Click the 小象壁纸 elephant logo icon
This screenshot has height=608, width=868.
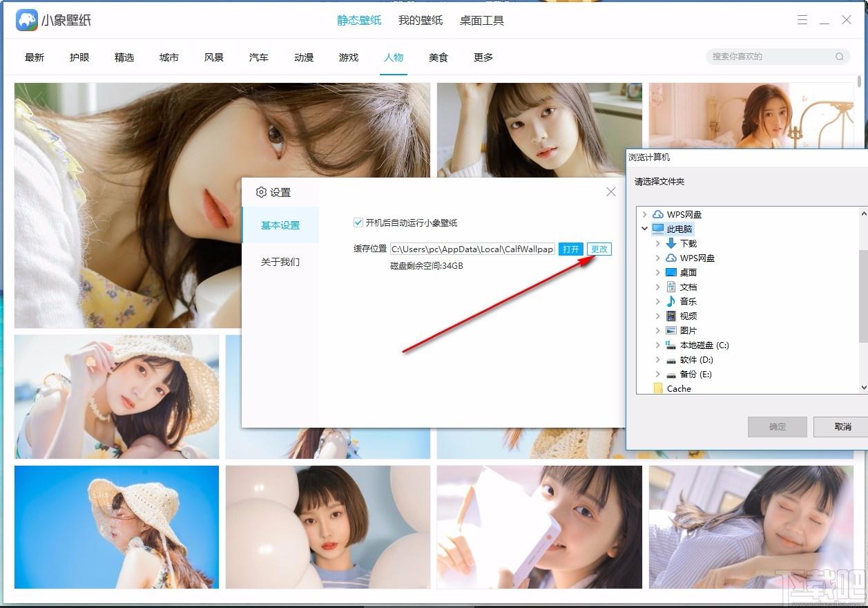point(26,19)
